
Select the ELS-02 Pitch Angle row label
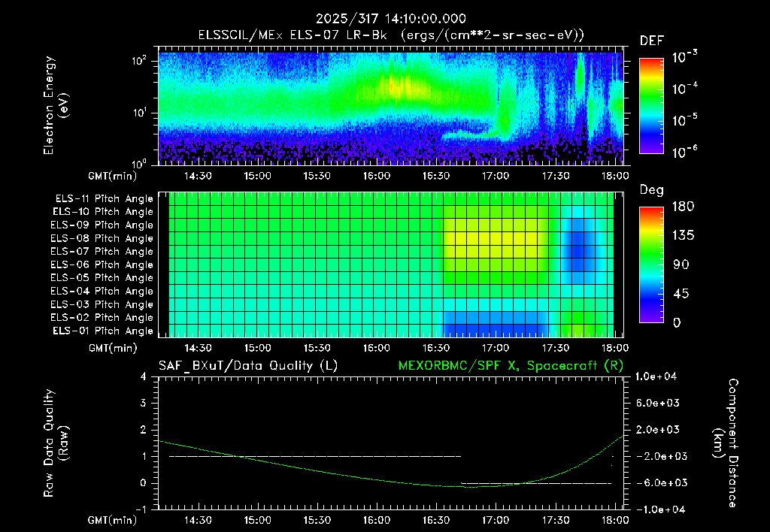(x=102, y=318)
